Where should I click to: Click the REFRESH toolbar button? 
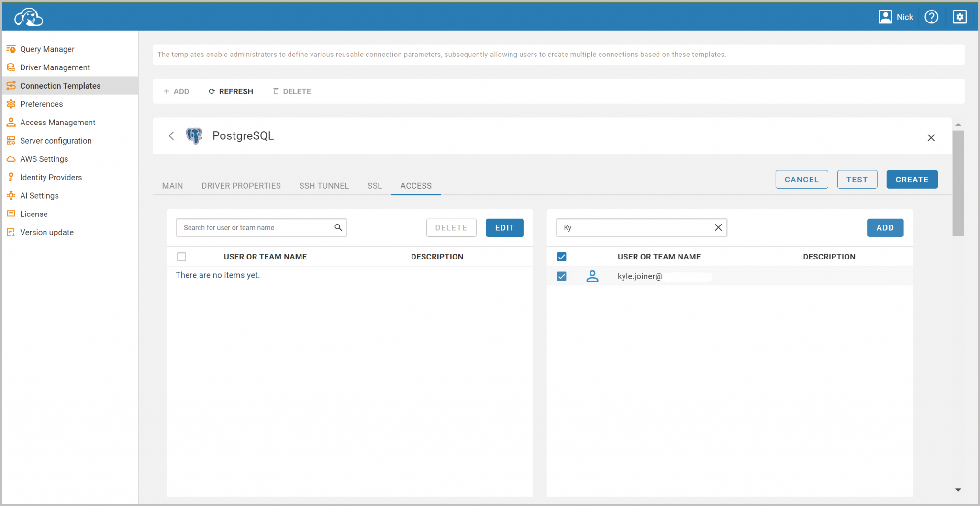tap(231, 91)
